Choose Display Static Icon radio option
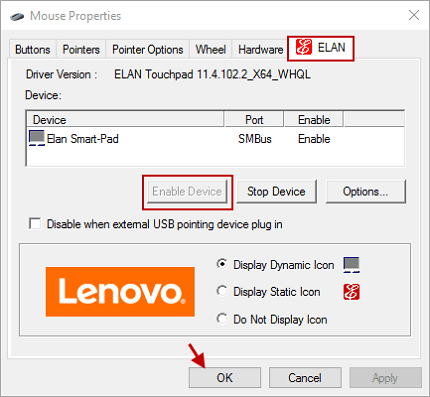The height and width of the screenshot is (397, 430). pos(222,291)
